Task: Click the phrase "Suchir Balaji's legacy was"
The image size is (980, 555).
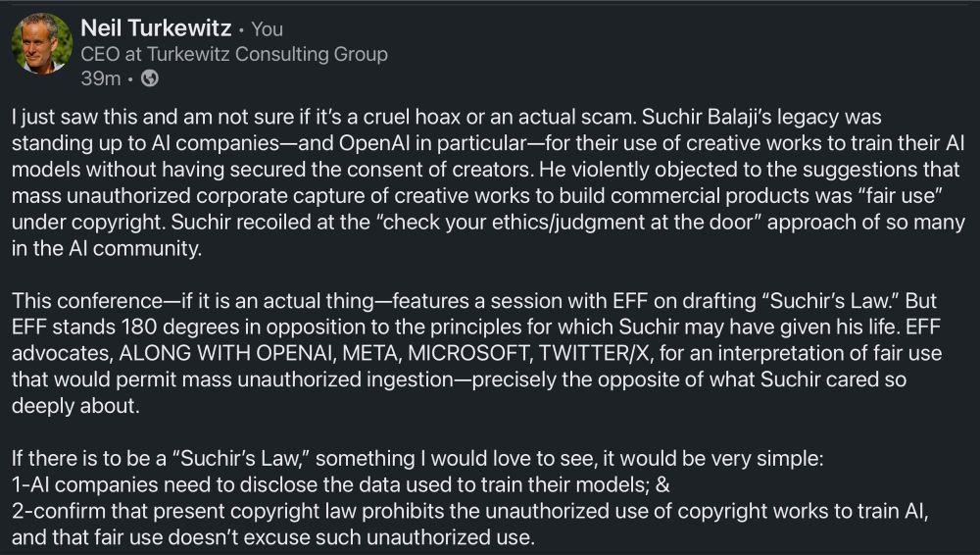Action: 761,117
